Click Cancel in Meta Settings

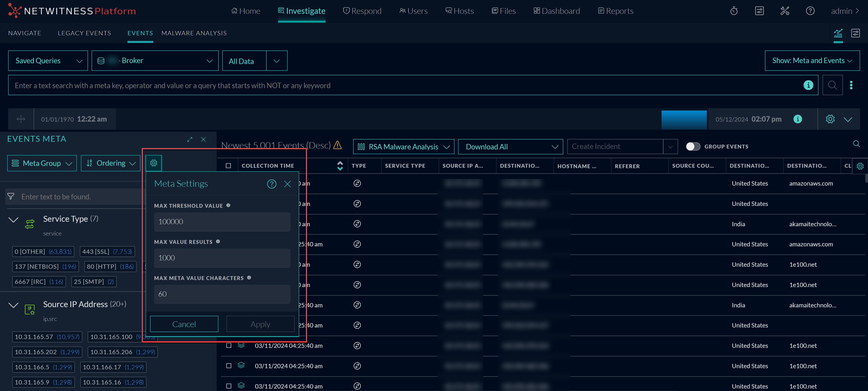184,324
